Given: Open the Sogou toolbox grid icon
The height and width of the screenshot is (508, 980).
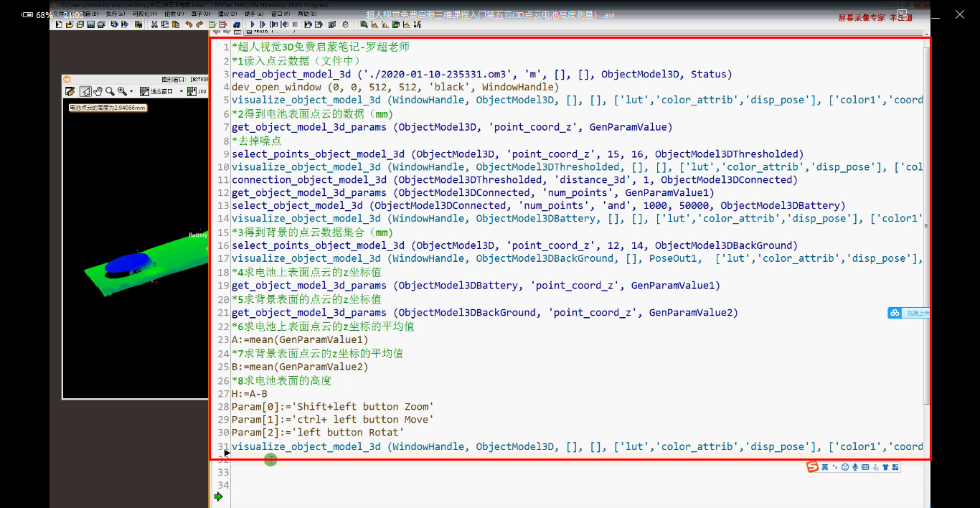Looking at the screenshot, I should [895, 467].
